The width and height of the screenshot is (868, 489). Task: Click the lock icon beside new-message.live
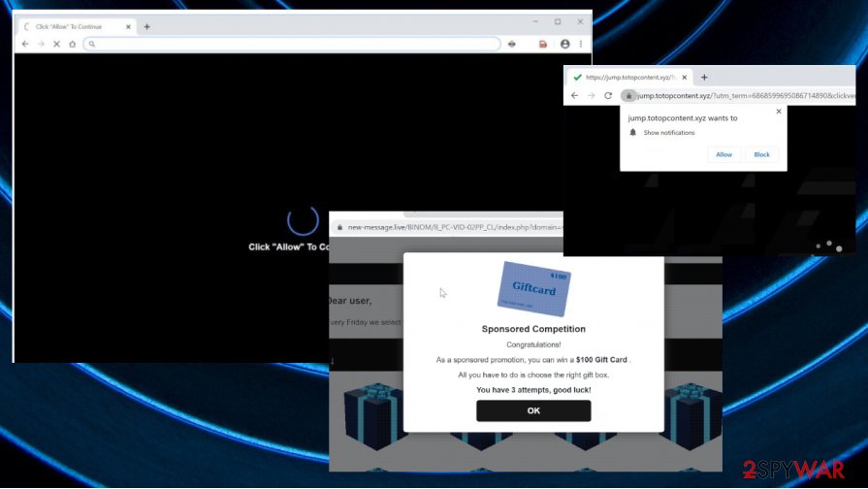(x=339, y=227)
